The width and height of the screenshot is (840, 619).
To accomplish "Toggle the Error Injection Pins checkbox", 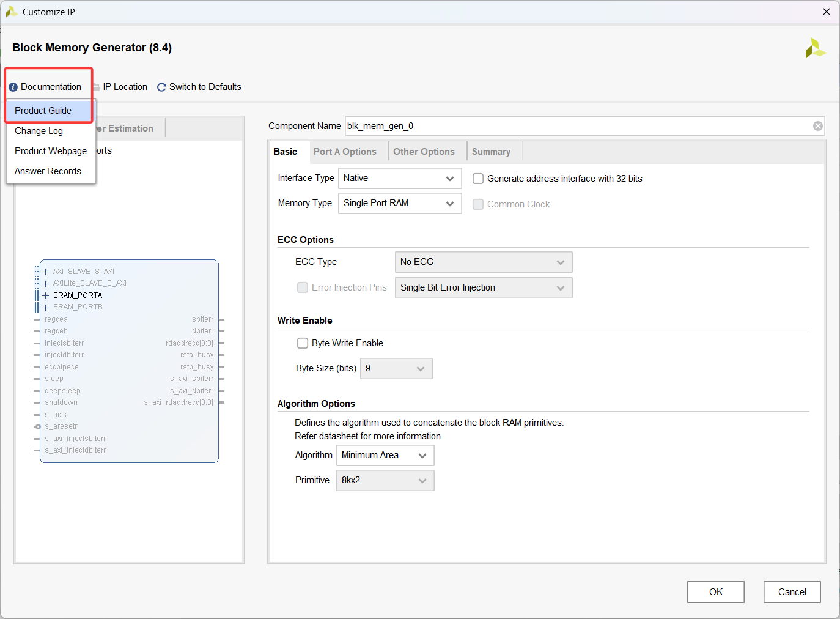I will [303, 287].
